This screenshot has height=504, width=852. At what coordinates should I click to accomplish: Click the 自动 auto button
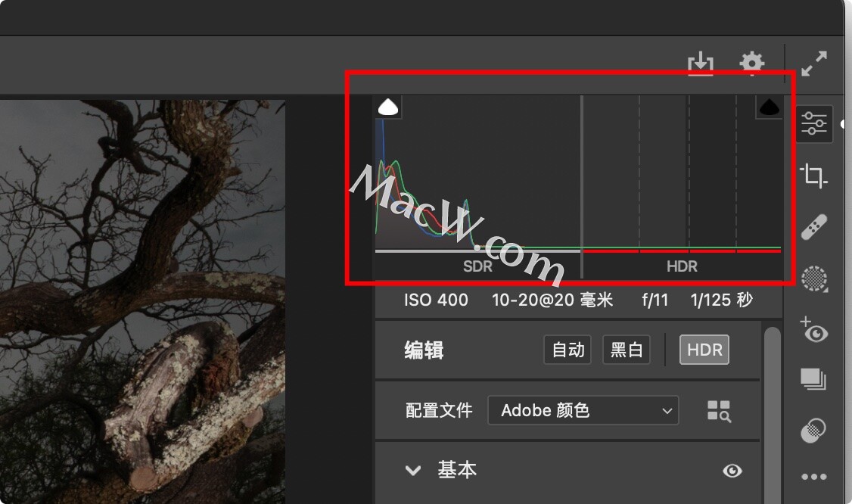567,350
